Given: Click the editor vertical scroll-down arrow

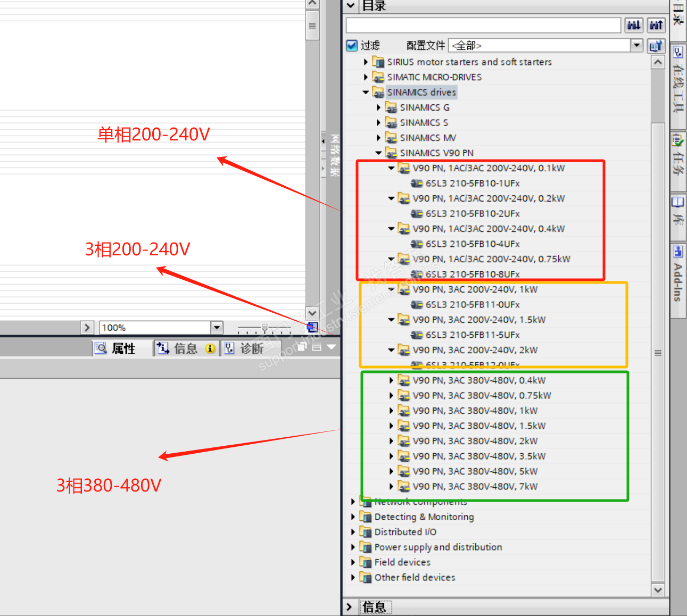Looking at the screenshot, I should tap(312, 313).
